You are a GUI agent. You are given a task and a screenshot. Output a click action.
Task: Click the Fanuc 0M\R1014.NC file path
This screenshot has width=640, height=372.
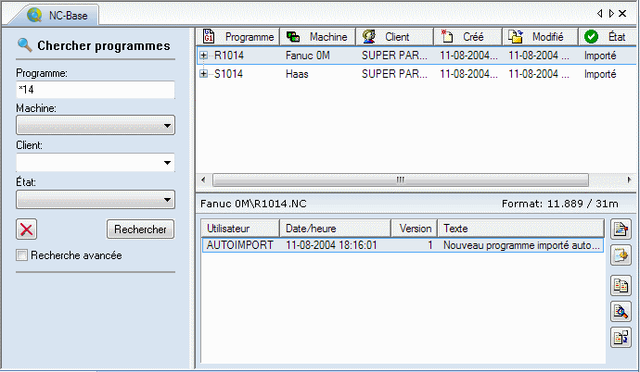click(x=253, y=203)
